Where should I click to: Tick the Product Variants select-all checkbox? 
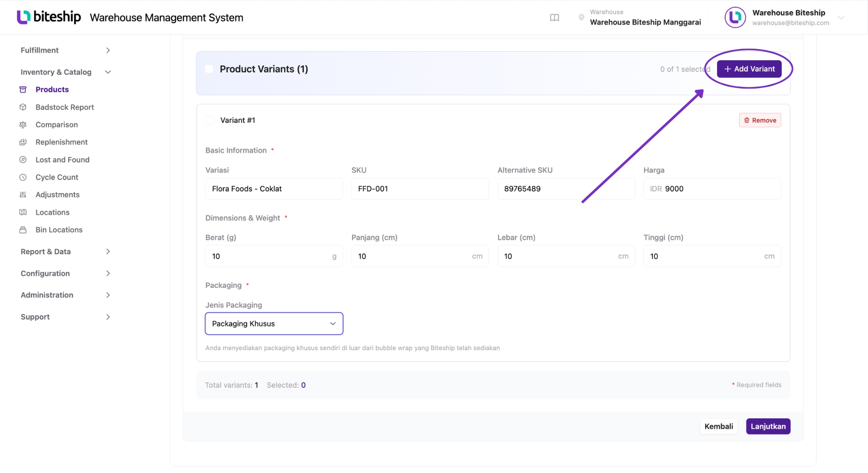[209, 69]
